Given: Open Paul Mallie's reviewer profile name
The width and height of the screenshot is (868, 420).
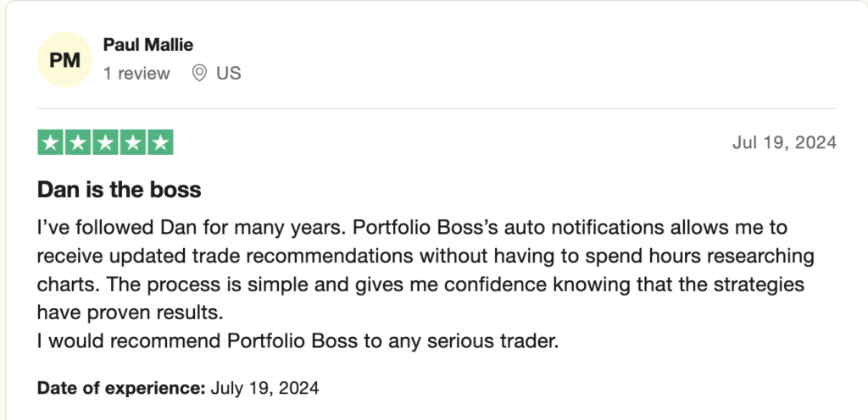Looking at the screenshot, I should coord(147,44).
